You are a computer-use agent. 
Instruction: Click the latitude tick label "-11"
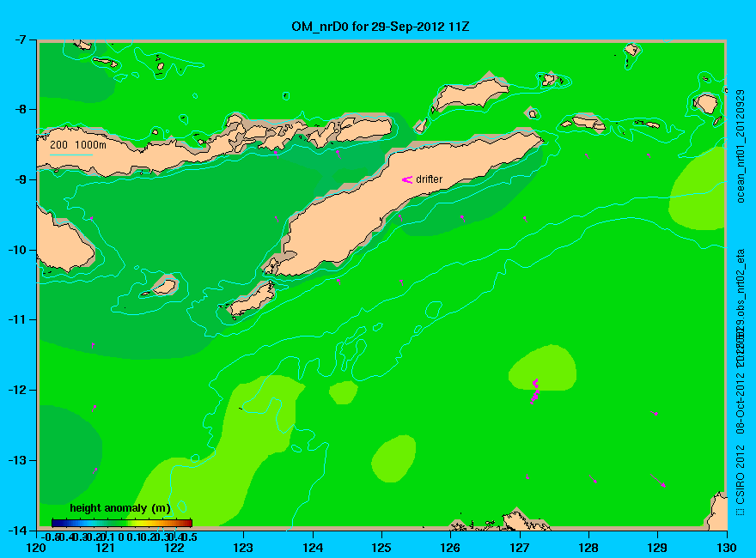point(17,319)
